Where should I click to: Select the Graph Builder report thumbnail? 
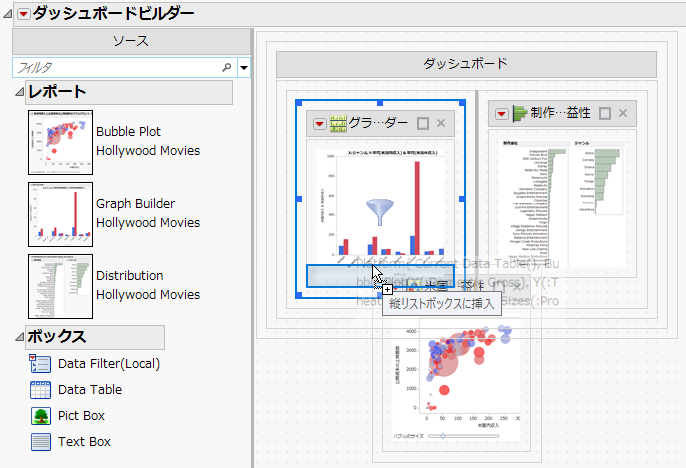pyautogui.click(x=60, y=214)
